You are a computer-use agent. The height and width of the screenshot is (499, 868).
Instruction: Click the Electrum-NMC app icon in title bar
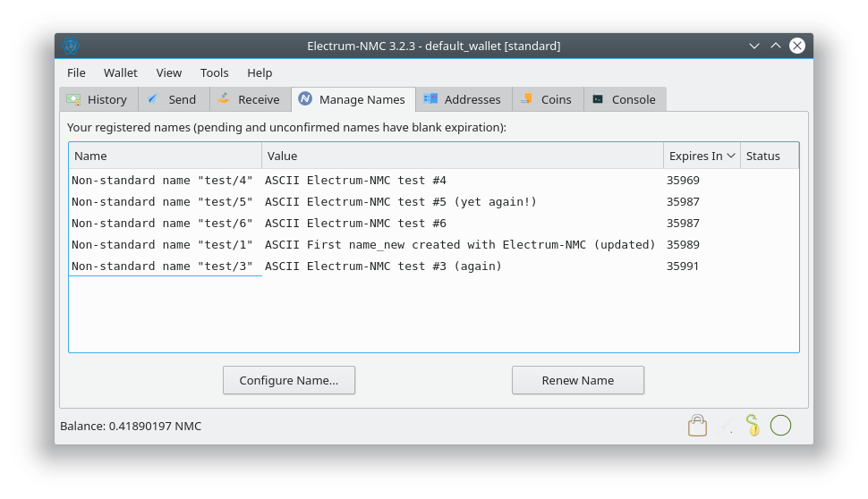(x=71, y=46)
